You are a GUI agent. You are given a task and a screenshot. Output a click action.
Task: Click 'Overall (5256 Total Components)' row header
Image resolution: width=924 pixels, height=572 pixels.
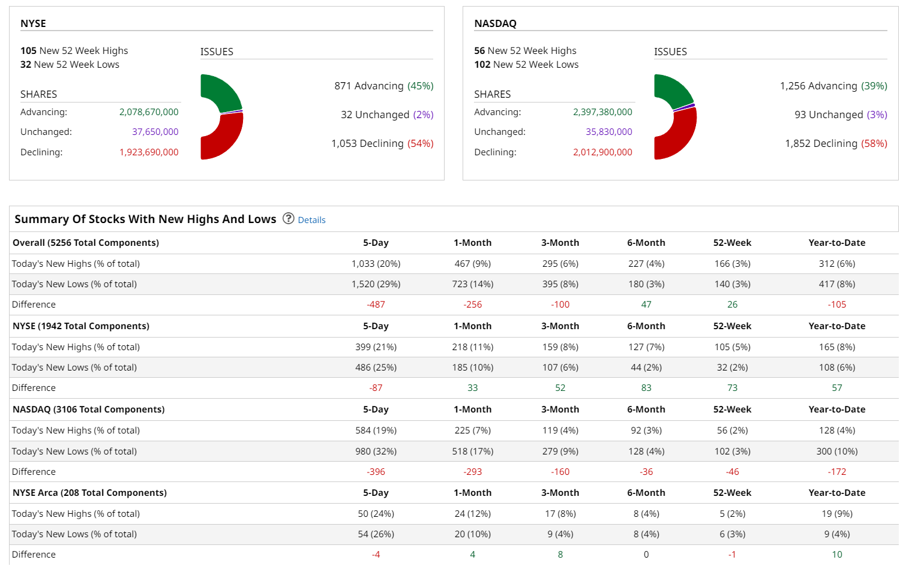pyautogui.click(x=86, y=243)
